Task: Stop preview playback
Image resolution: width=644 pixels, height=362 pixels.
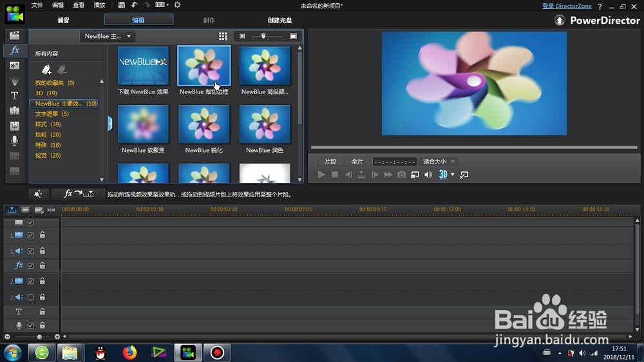Action: point(335,175)
